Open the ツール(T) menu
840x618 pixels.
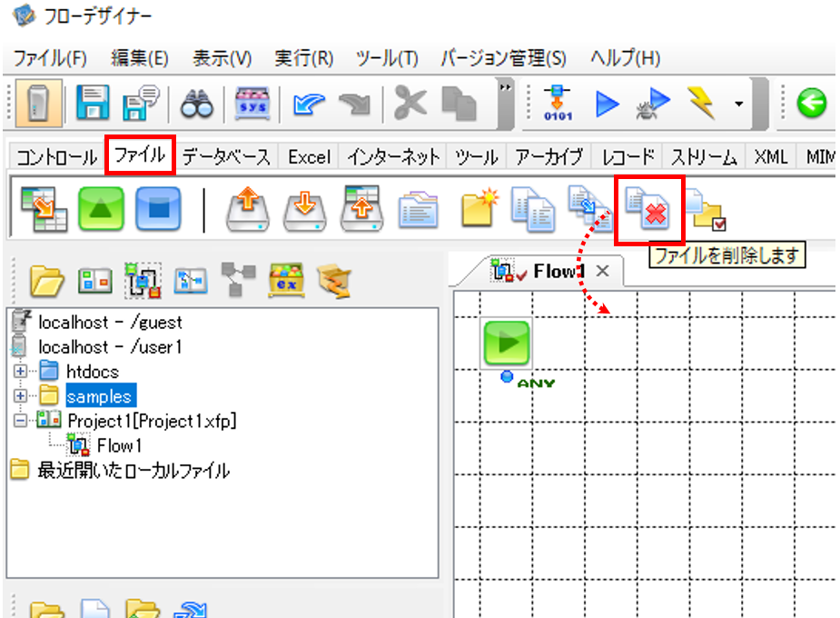click(387, 58)
